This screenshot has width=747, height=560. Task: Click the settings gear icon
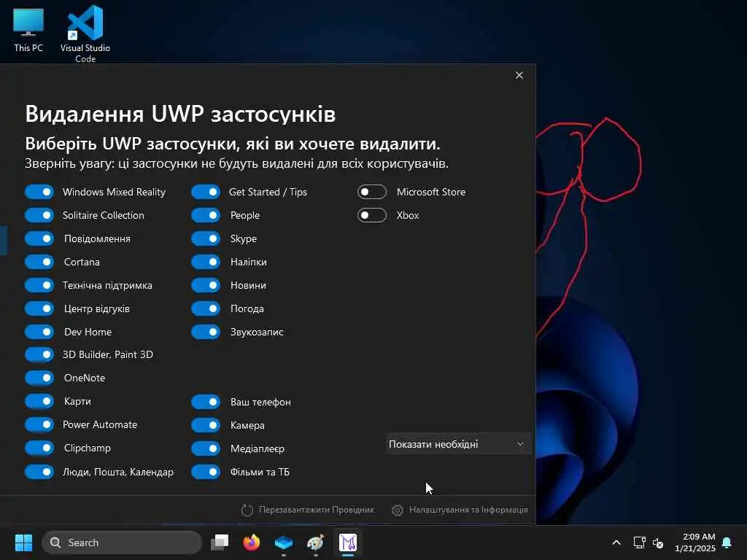click(x=398, y=510)
